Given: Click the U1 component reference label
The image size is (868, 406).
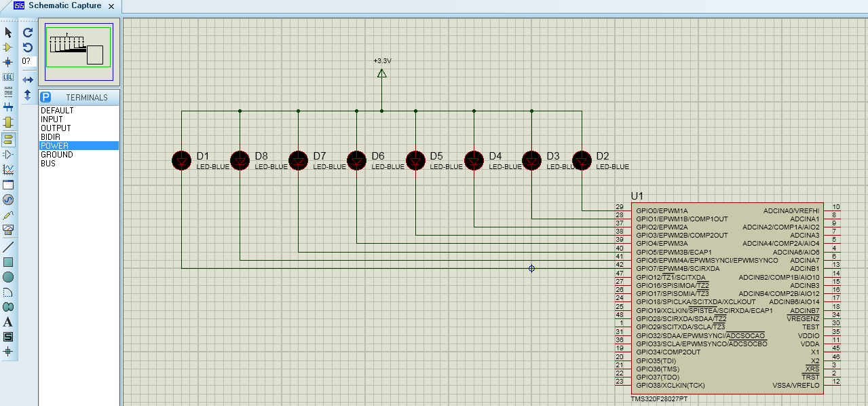Looking at the screenshot, I should coord(637,196).
